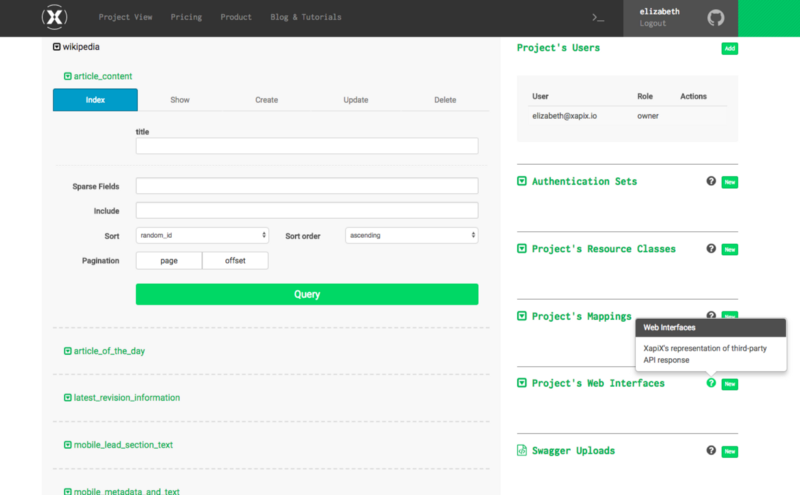Focus the title input field
Screen dimensions: 800x495
click(x=307, y=146)
